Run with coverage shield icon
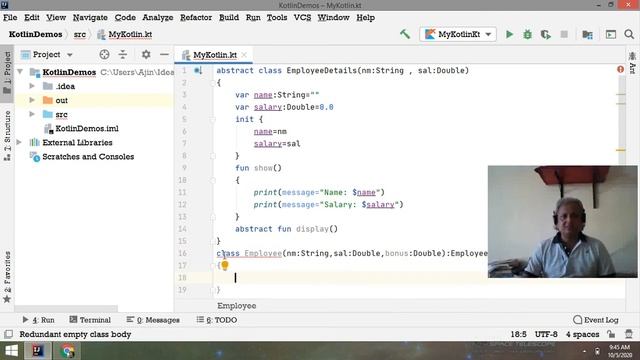This screenshot has height=360, width=640. pos(546,34)
